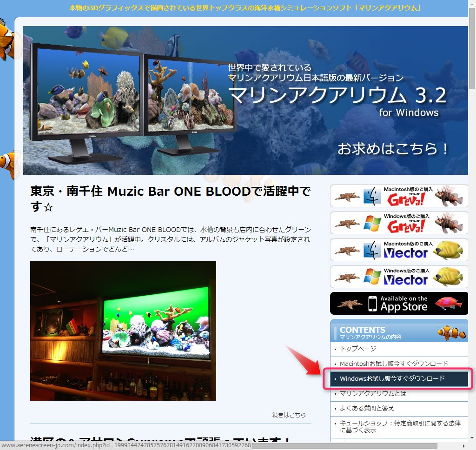Open the Muzic Bar ONE BLOOD article headline
The image size is (476, 450).
[170, 199]
